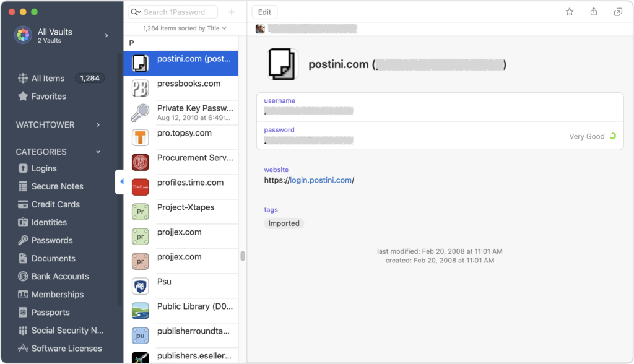
Task: Open the login.postini.com website link
Action: [321, 180]
